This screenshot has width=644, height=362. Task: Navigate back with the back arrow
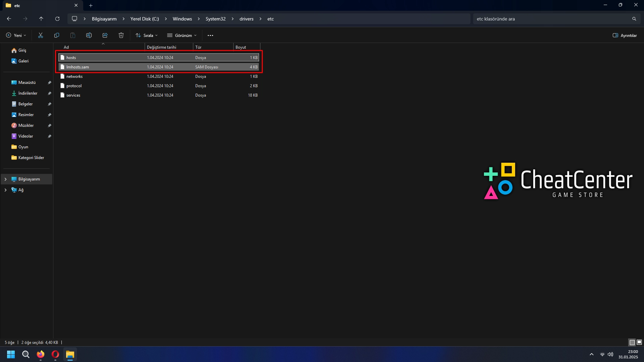(x=9, y=19)
